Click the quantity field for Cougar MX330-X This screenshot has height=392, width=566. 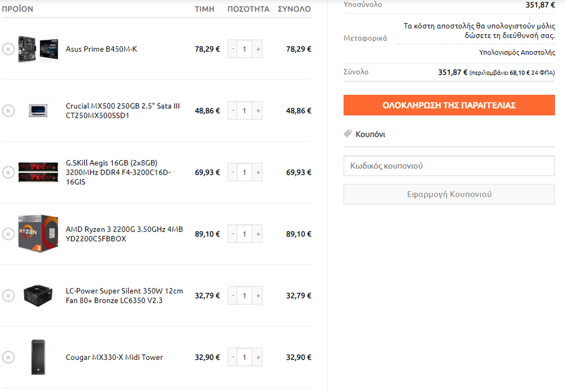(245, 357)
